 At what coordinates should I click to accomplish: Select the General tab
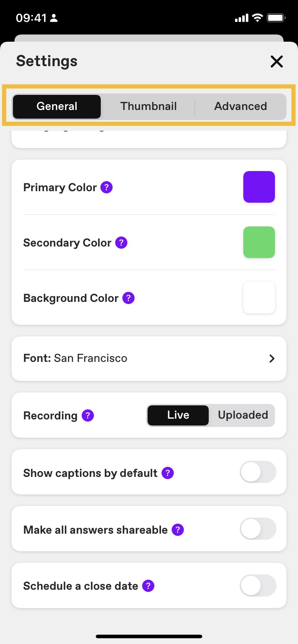pos(57,106)
